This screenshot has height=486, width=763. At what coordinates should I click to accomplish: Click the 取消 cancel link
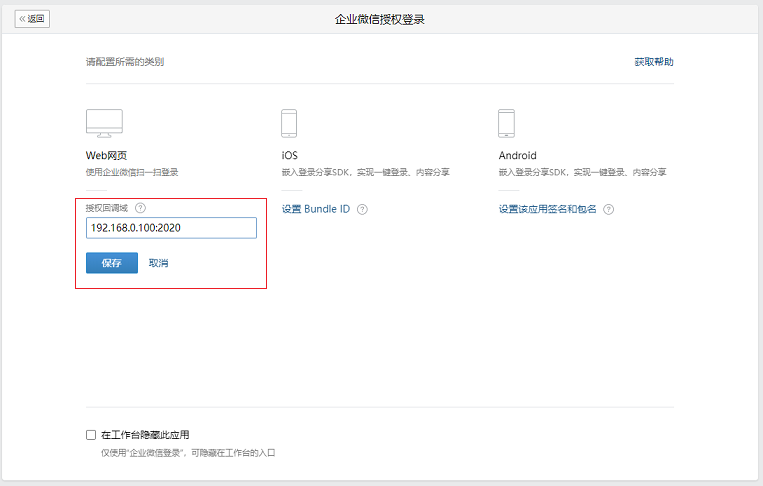click(x=158, y=263)
